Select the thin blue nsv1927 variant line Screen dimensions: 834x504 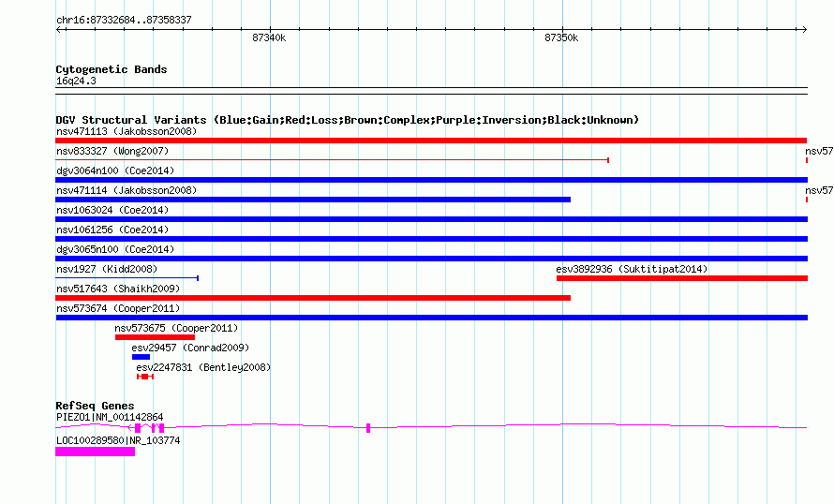(x=127, y=278)
